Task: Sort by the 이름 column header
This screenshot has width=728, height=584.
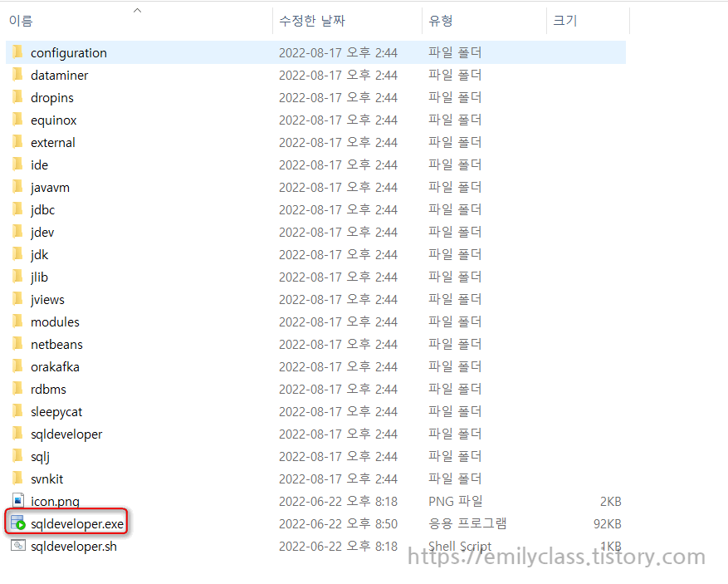Action: [21, 21]
